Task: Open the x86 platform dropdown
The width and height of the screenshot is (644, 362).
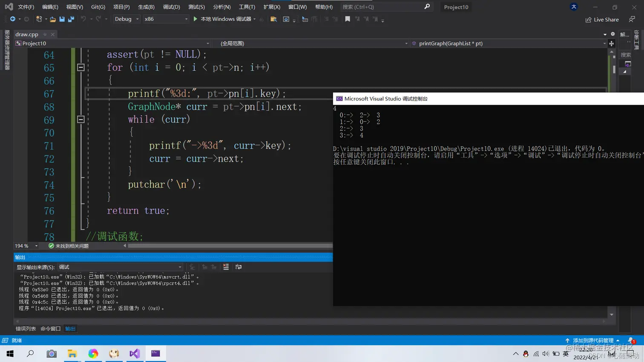Action: [x=166, y=19]
